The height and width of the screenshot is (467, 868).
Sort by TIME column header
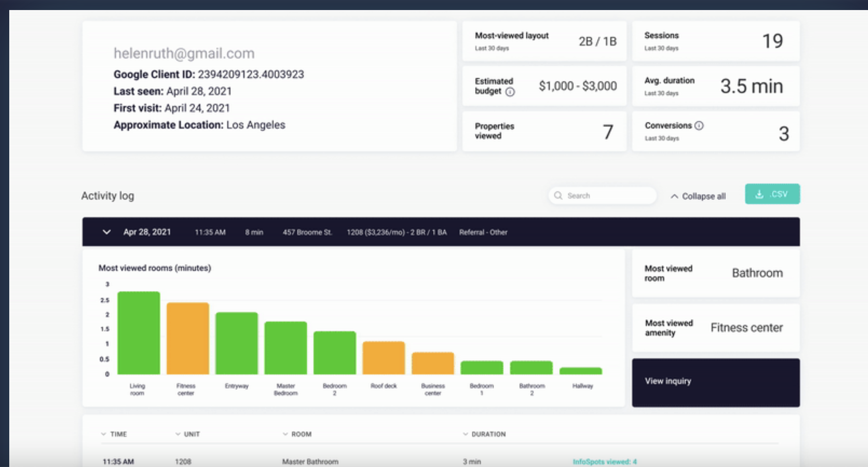coord(118,434)
